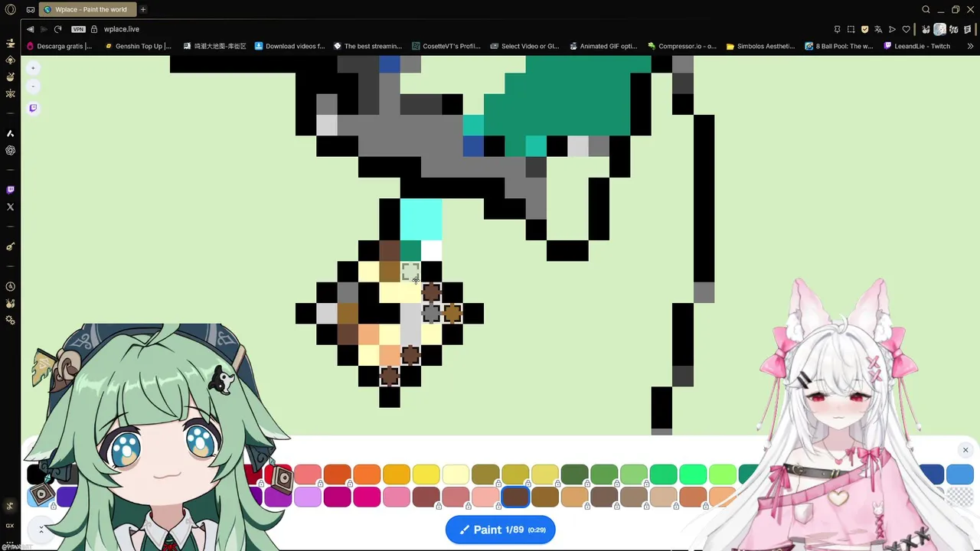This screenshot has height=551, width=980.
Task: Pick the transparent eraser swatch
Action: [959, 497]
